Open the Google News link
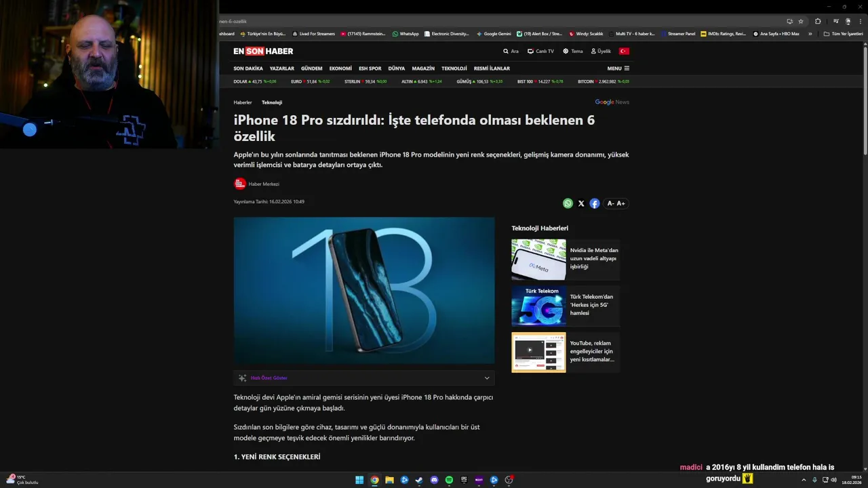 click(612, 102)
